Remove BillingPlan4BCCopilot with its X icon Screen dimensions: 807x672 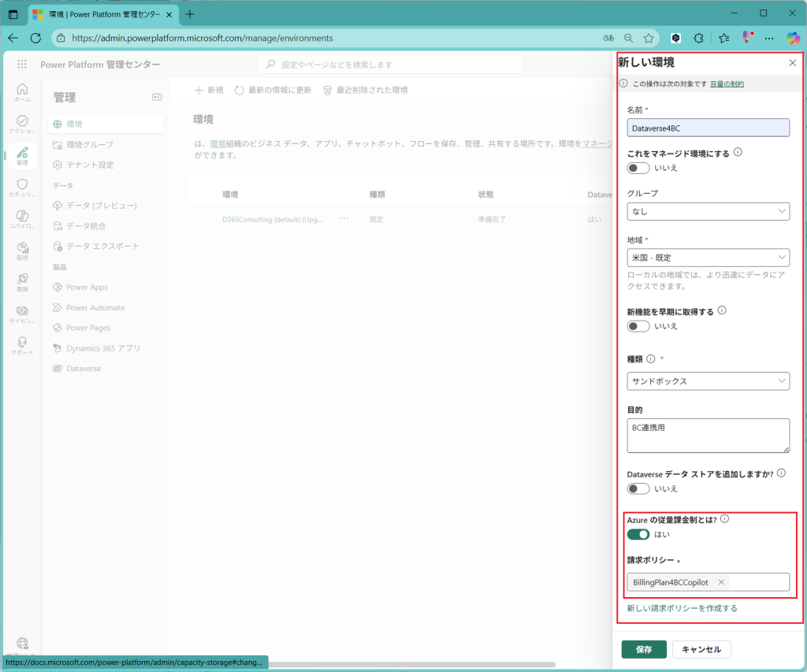click(721, 582)
